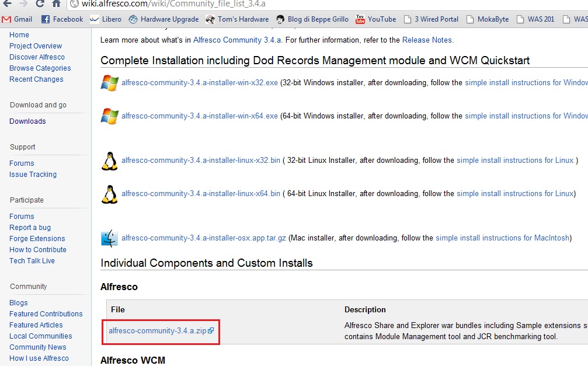The image size is (588, 366).
Task: Open Forums under the Participate section
Action: point(22,217)
